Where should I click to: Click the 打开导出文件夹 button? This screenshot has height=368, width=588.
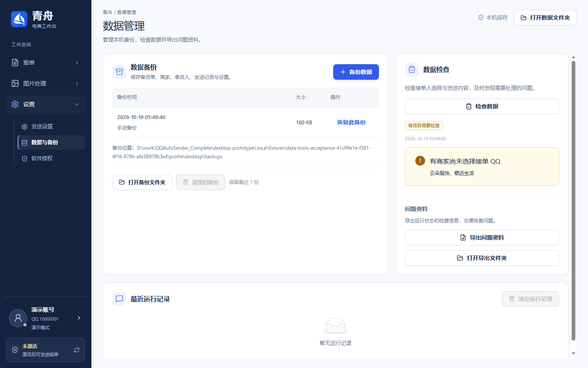coord(482,258)
